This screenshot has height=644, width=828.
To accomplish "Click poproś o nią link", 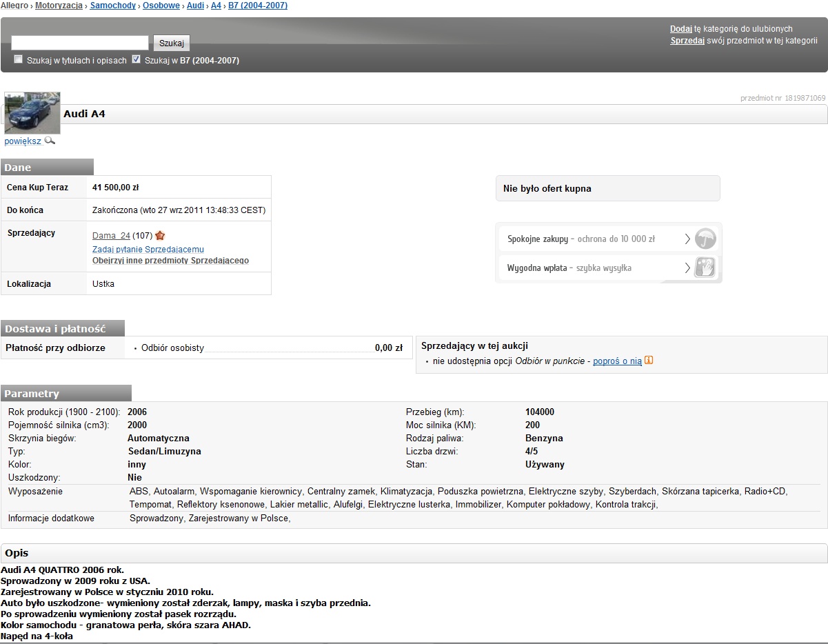I will pos(617,361).
